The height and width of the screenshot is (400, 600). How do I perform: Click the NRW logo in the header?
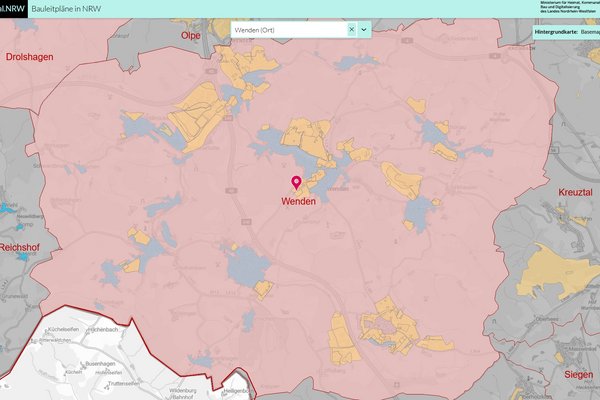click(12, 8)
